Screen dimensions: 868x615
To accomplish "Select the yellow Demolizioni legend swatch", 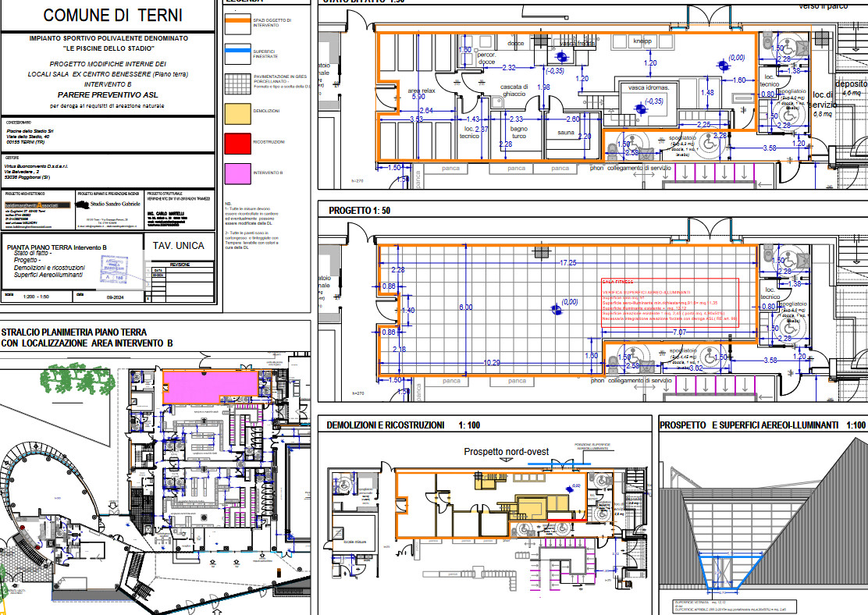I will coord(237,114).
